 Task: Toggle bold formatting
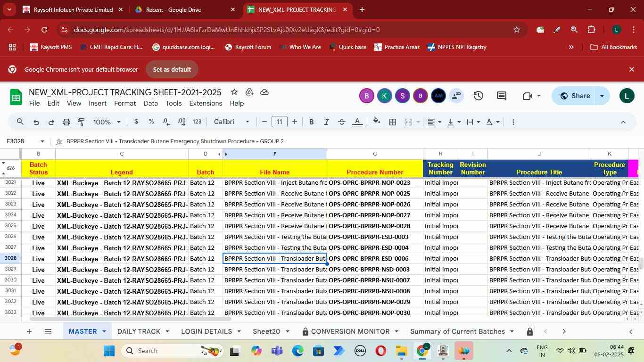coord(311,122)
